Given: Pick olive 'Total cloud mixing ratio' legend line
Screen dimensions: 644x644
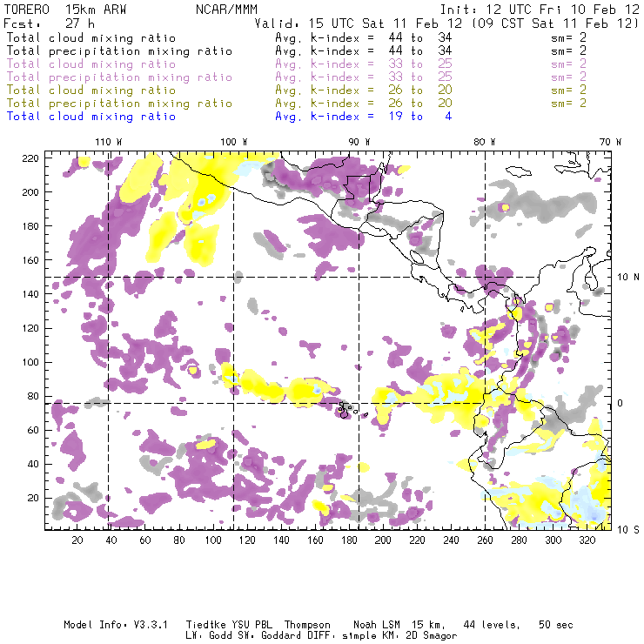Looking at the screenshot, I should (91, 90).
